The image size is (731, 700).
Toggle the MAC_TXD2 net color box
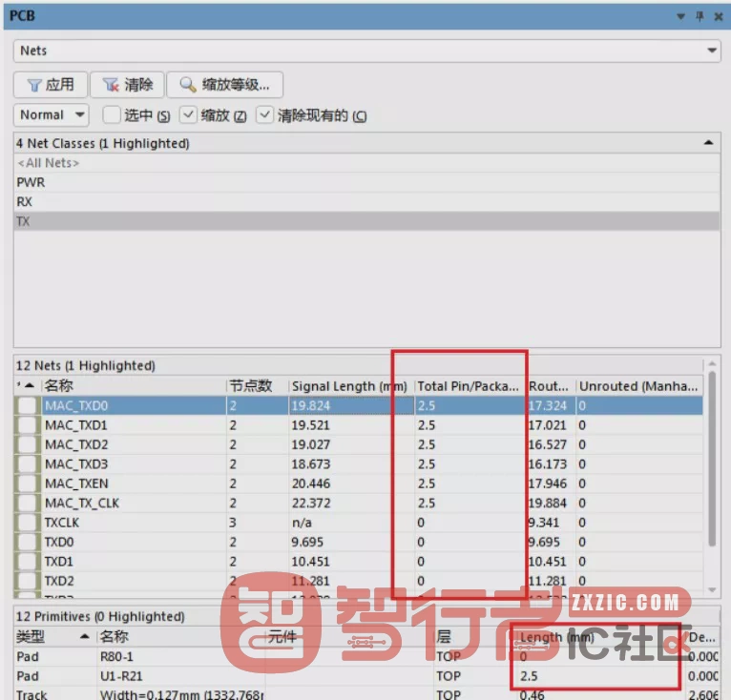[x=27, y=445]
